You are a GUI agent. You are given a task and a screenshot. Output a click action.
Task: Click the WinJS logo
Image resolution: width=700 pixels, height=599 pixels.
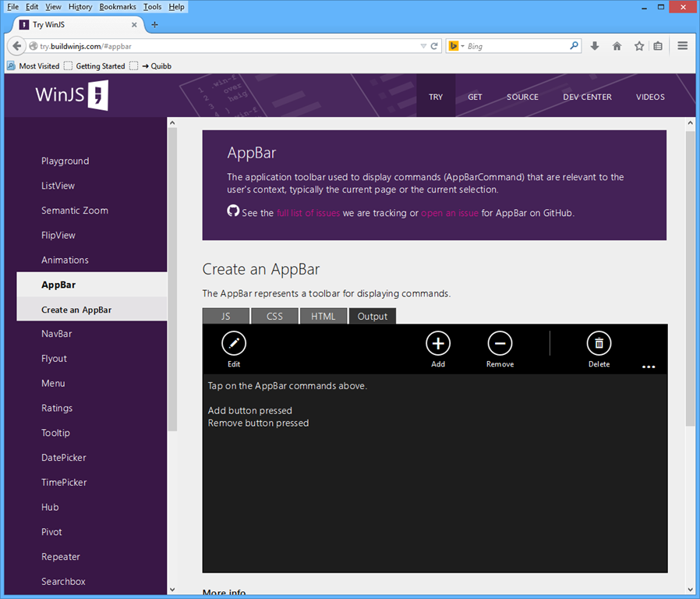[x=72, y=95]
